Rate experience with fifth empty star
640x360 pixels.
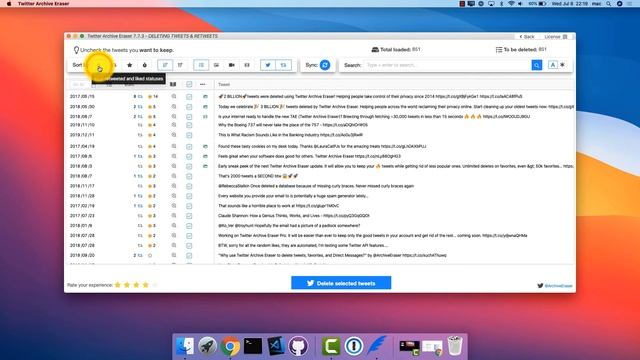click(155, 285)
